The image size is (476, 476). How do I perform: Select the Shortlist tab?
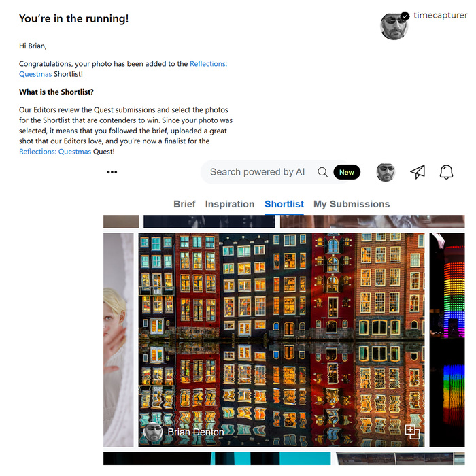pyautogui.click(x=284, y=204)
